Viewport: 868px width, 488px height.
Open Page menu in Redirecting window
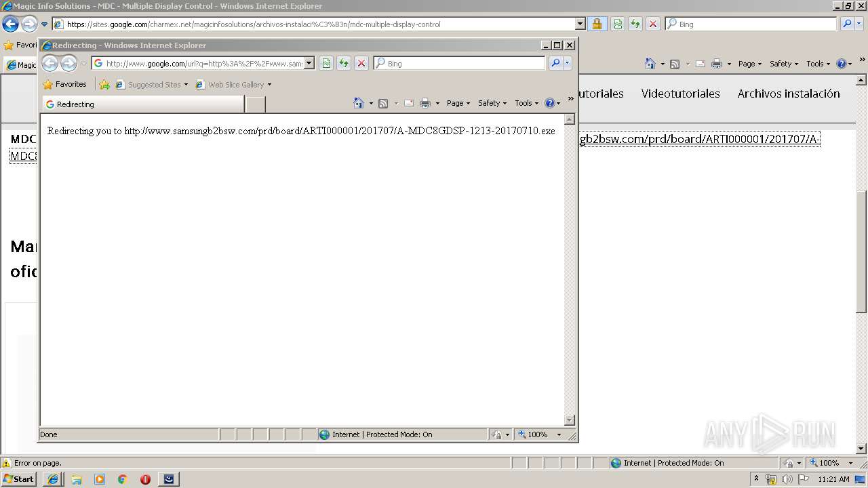point(458,103)
